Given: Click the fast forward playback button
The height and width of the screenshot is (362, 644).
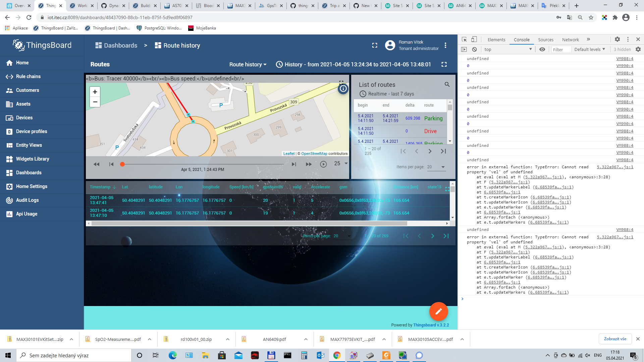Looking at the screenshot, I should click(x=309, y=164).
